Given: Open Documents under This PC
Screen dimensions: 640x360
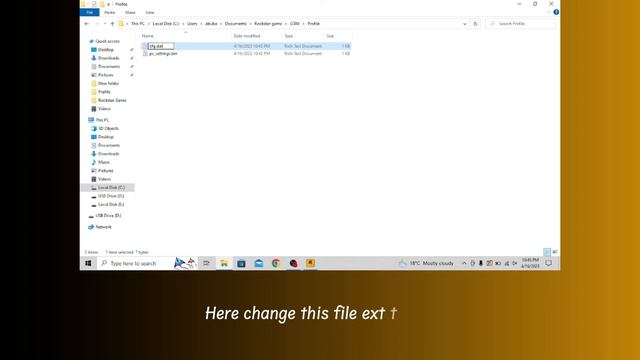Looking at the screenshot, I should pyautogui.click(x=109, y=145).
